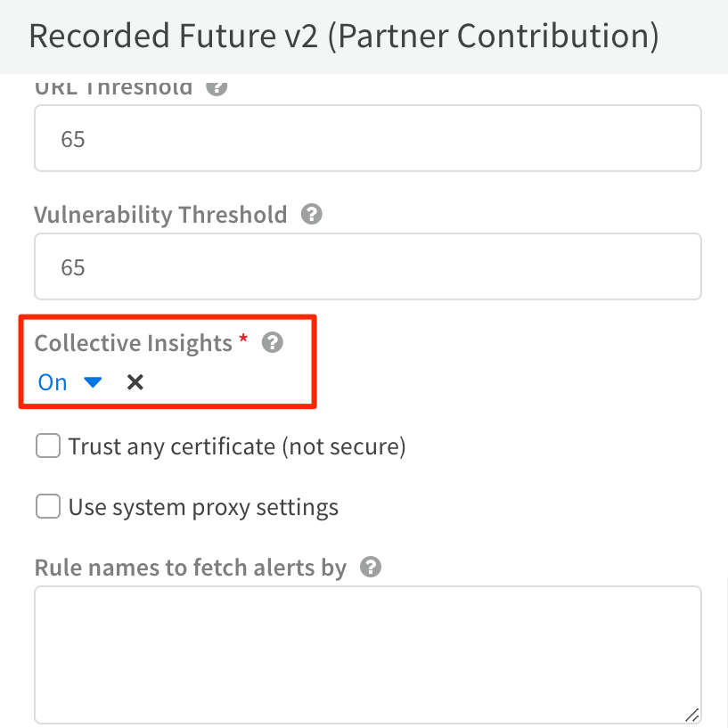Click into the Vulnerability Threshold field
The height and width of the screenshot is (728, 728).
367,266
